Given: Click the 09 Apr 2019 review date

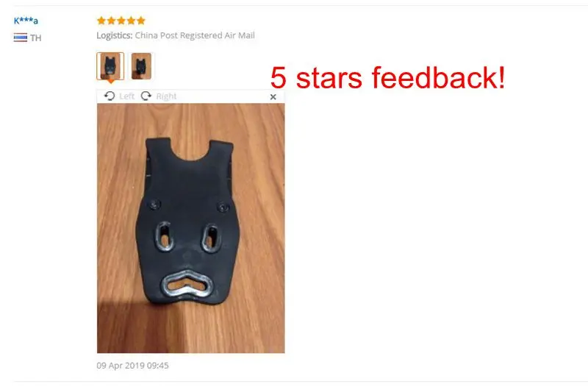Looking at the screenshot, I should [x=132, y=365].
